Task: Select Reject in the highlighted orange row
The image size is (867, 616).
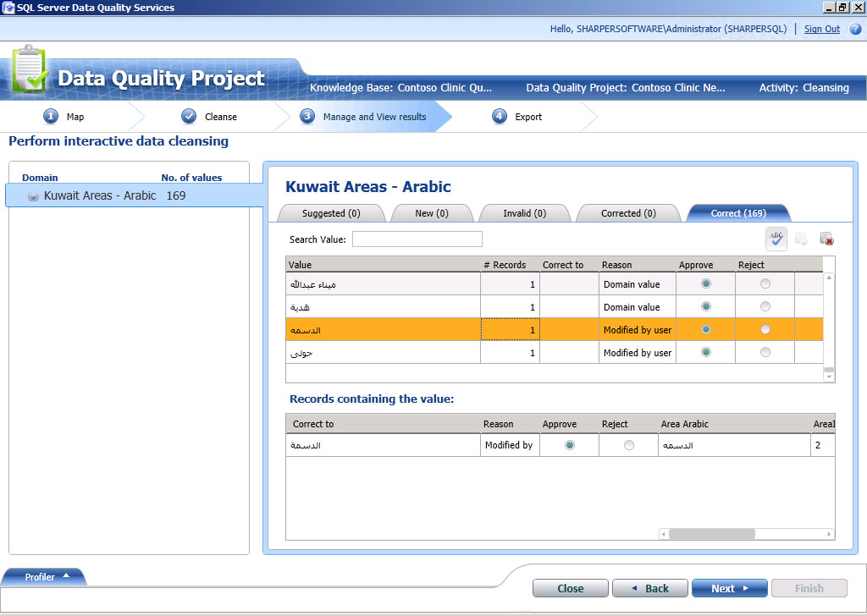Action: click(765, 329)
